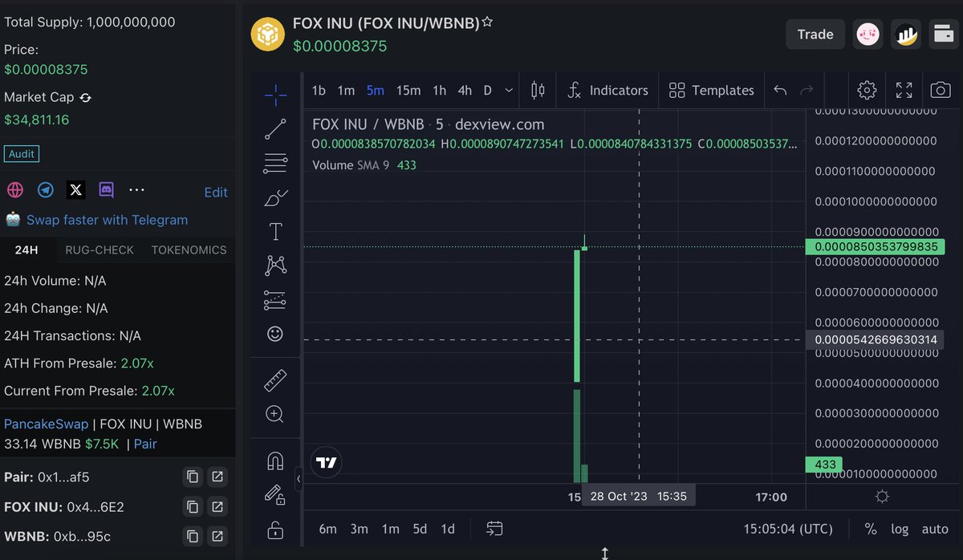Screen dimensions: 963x560
Task: Open the X social link
Action: click(x=75, y=190)
